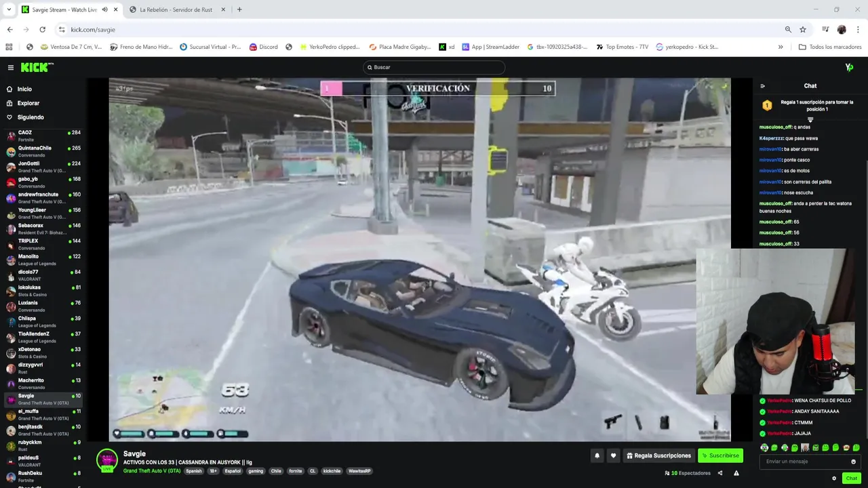The image size is (868, 488).
Task: Click K4sperzzz username in chat
Action: (771, 138)
